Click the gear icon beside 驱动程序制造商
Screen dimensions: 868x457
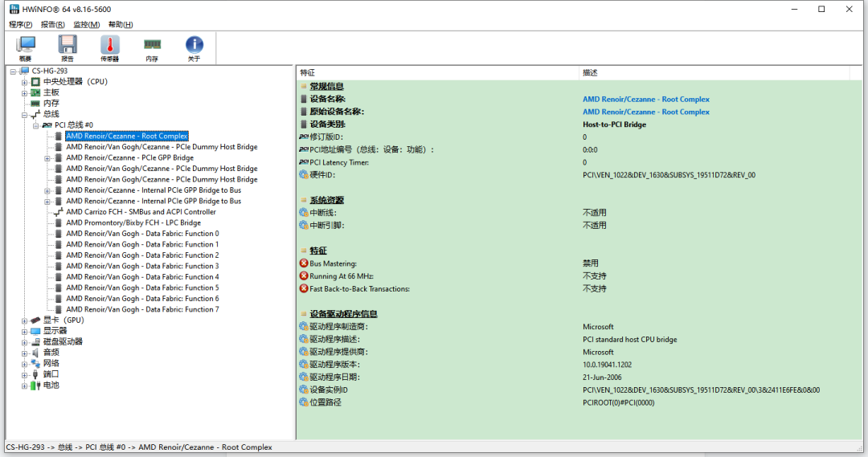[303, 326]
